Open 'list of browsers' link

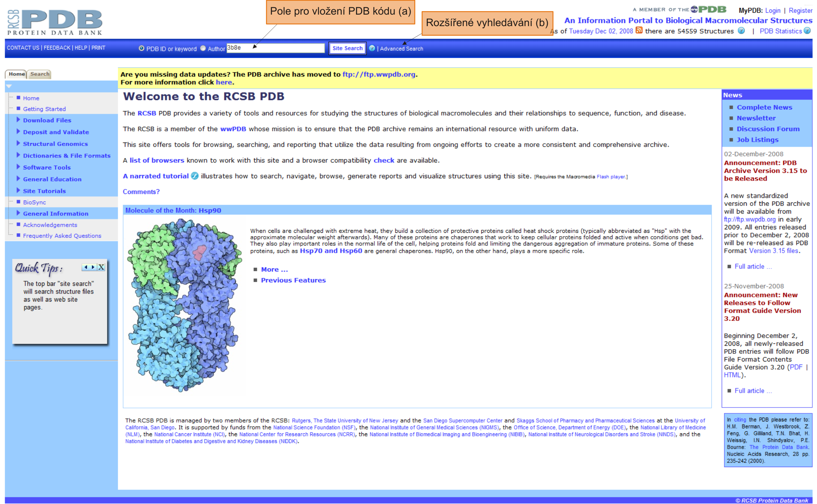click(157, 161)
